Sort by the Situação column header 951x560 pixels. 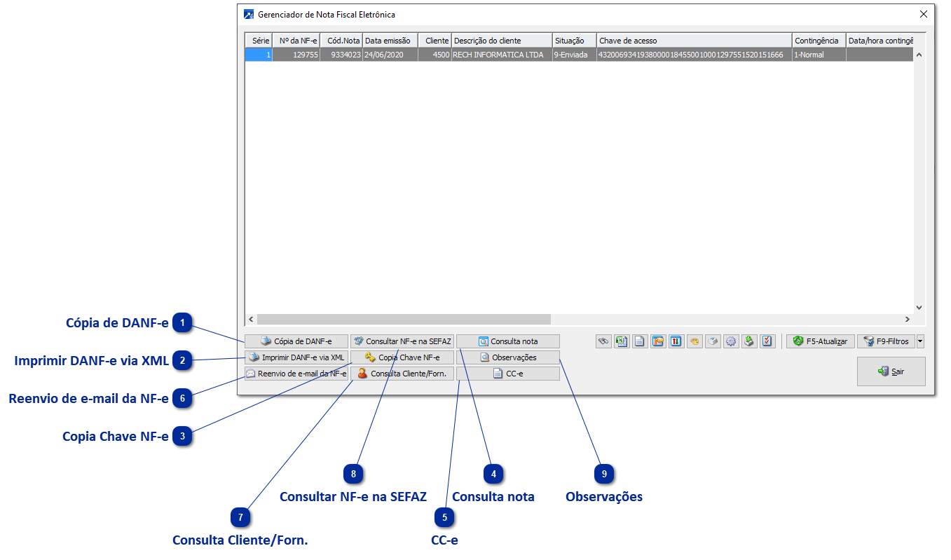coord(574,41)
